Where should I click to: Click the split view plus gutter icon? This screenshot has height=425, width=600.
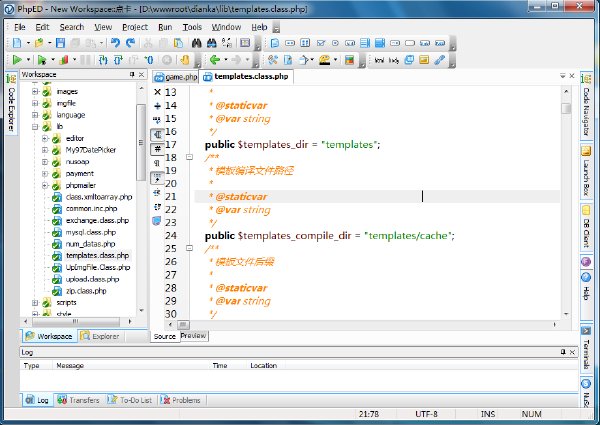[x=157, y=106]
